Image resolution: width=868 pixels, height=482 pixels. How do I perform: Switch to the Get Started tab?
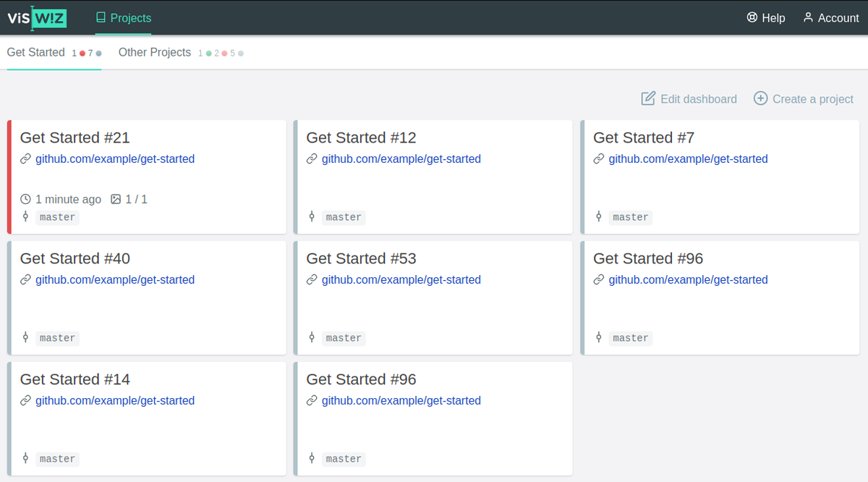[x=54, y=53]
